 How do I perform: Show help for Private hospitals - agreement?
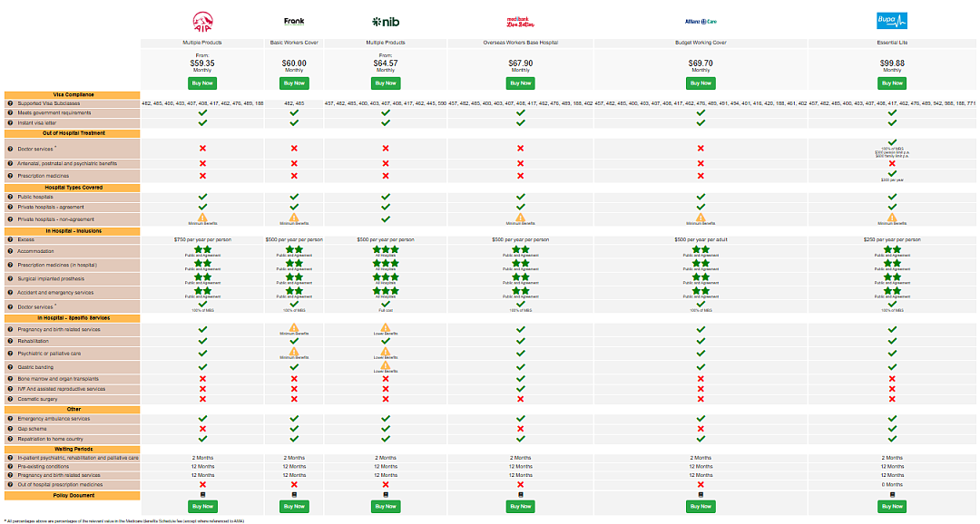[10, 207]
